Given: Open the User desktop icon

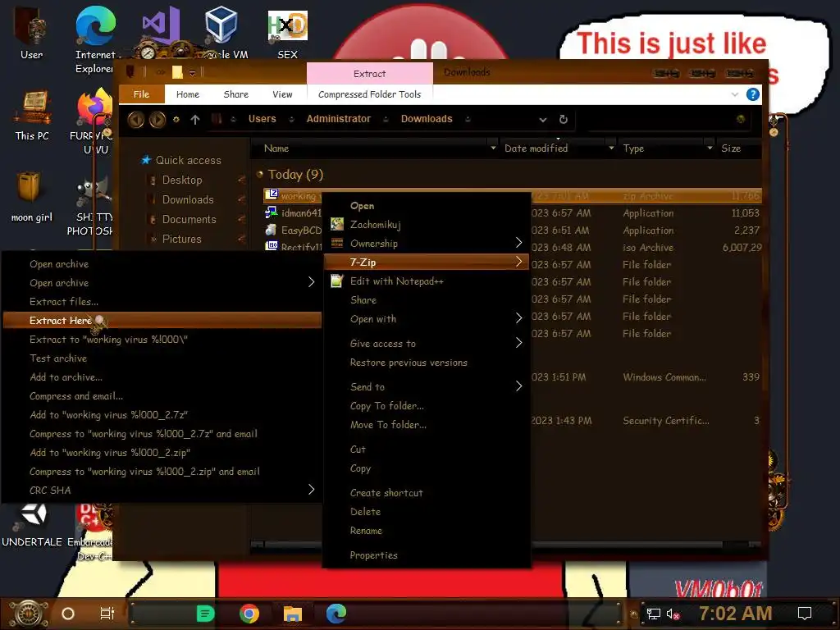Looking at the screenshot, I should pos(32,33).
